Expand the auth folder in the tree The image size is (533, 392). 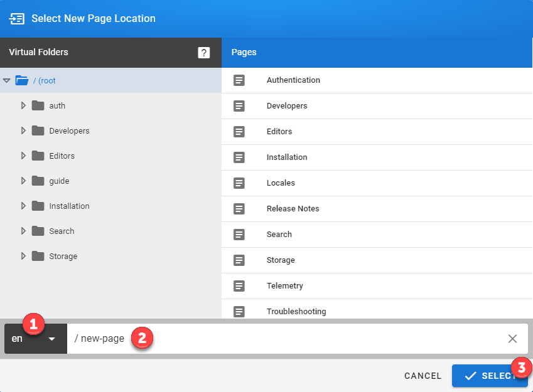click(23, 105)
